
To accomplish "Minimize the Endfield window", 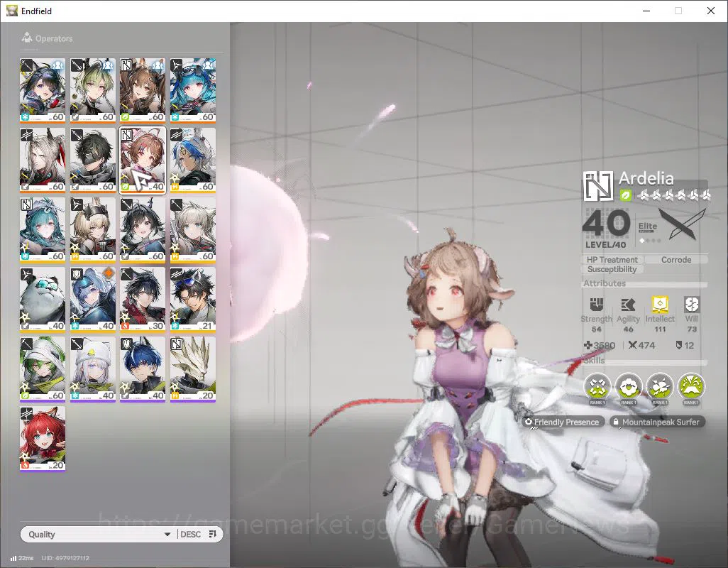I will coord(646,11).
